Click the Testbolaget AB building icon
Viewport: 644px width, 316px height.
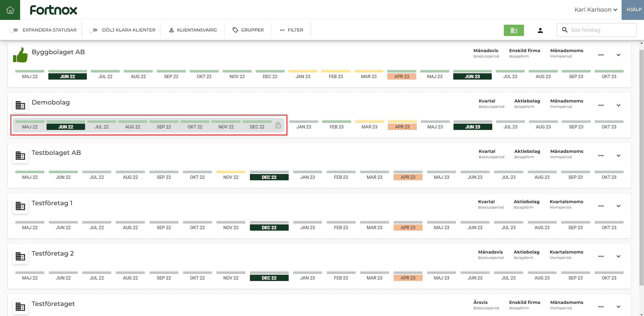(x=20, y=155)
